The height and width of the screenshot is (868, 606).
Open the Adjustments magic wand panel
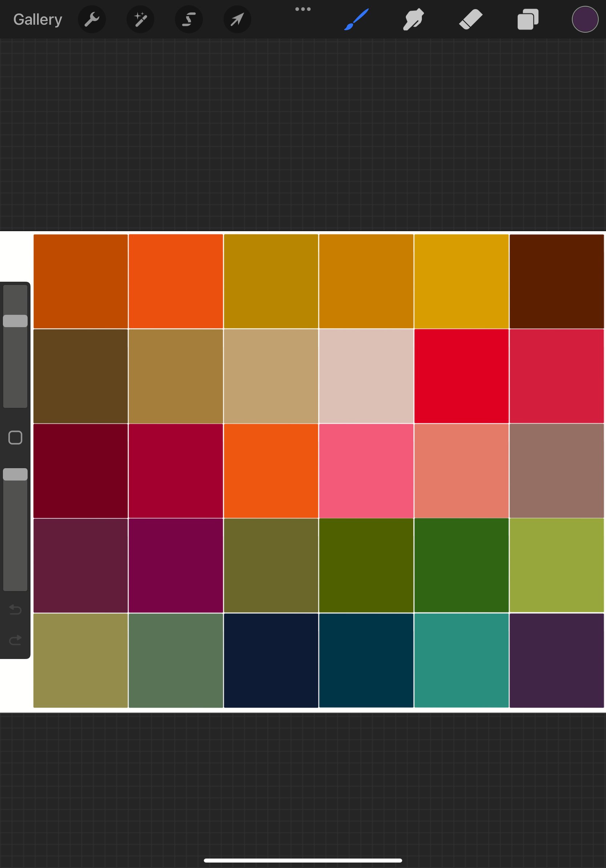pos(140,19)
